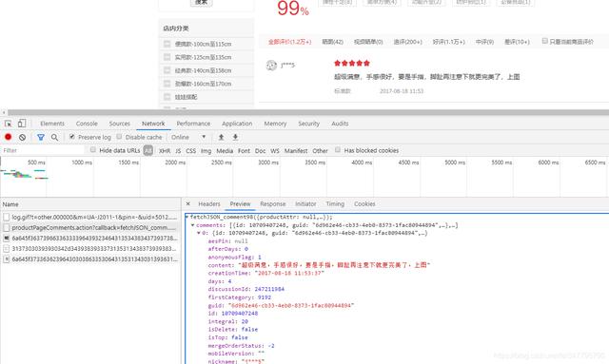609x364 pixels.
Task: Click the red record network log icon
Action: click(9, 137)
